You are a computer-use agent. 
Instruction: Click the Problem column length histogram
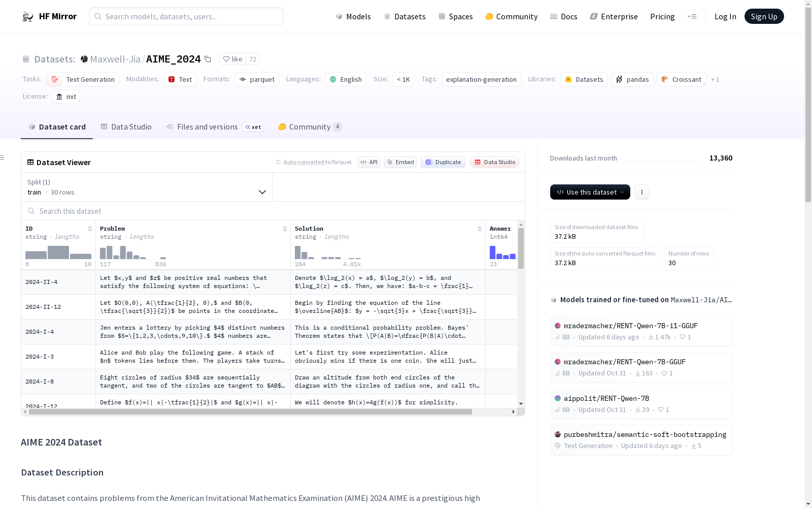pos(133,252)
